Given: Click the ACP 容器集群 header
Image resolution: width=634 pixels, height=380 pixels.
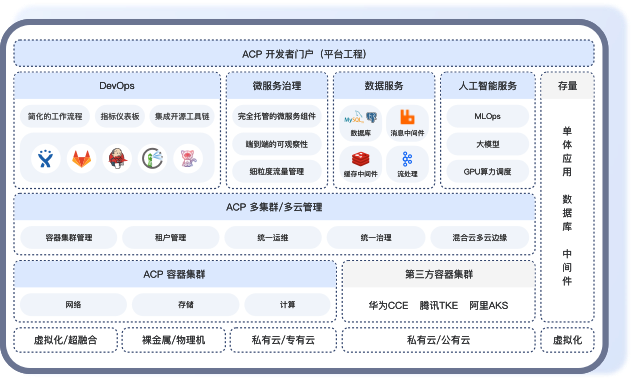Looking at the screenshot, I should (175, 274).
